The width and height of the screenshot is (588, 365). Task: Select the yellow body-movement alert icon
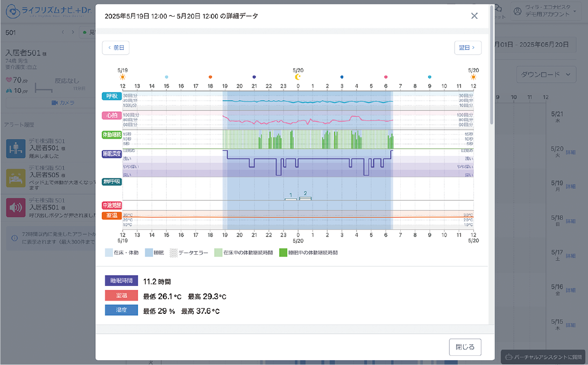[x=16, y=178]
